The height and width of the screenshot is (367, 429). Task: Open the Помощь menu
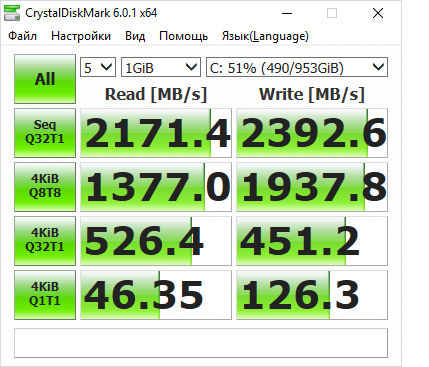[x=183, y=36]
